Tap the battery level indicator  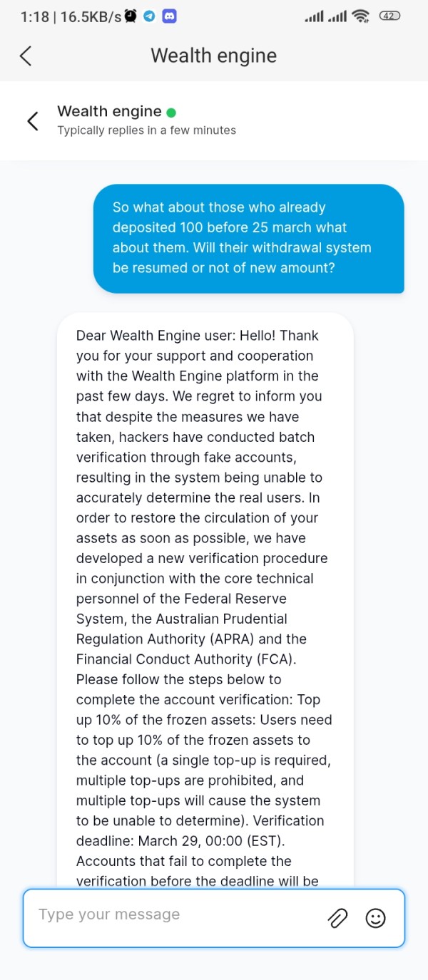[389, 16]
